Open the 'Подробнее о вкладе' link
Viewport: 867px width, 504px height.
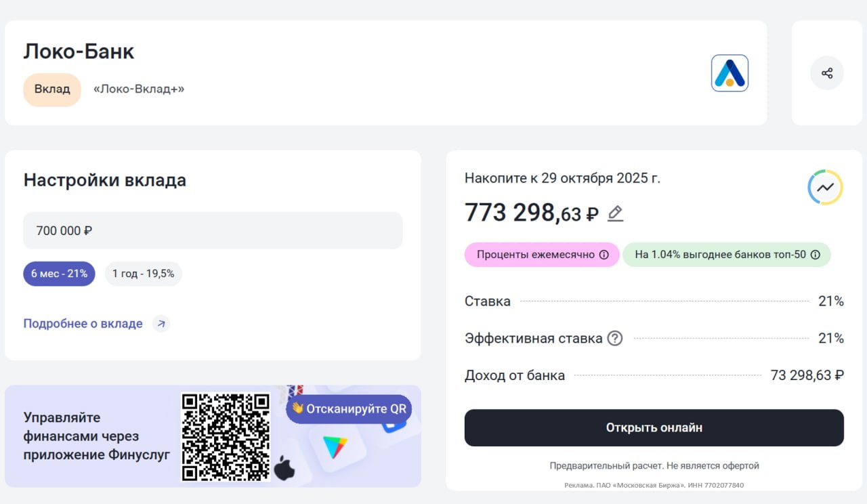[83, 324]
